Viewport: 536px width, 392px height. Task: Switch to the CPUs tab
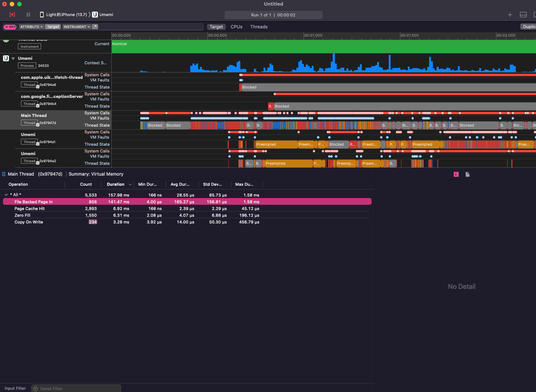click(x=236, y=27)
